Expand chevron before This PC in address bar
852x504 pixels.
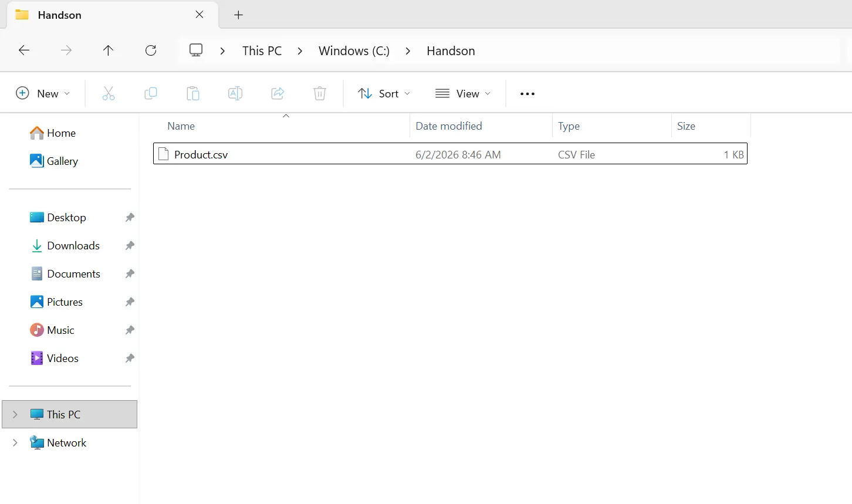(x=222, y=51)
